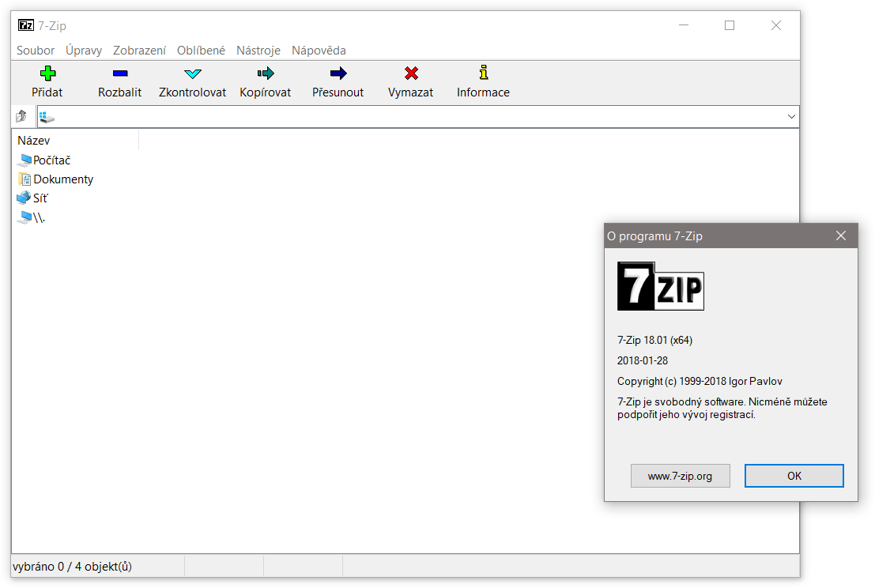The height and width of the screenshot is (588, 875).
Task: Click the red X Vymazat icon
Action: click(x=411, y=73)
